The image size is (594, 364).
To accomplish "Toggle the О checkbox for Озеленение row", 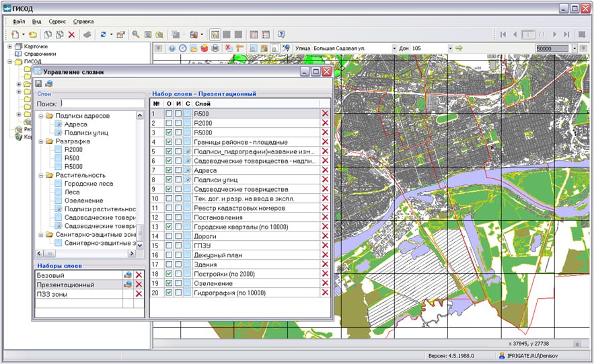I will click(169, 284).
